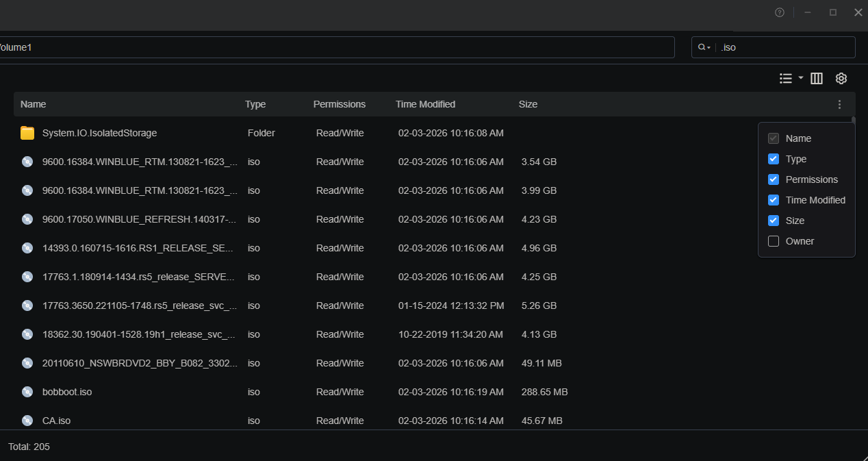This screenshot has height=461, width=868.
Task: Open the help question mark icon
Action: tap(780, 12)
